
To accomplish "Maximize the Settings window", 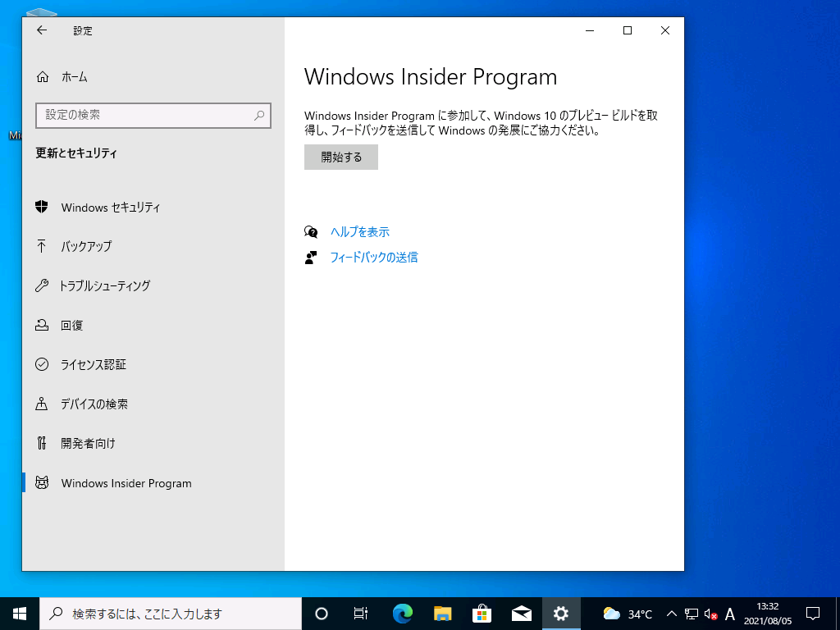I will (x=628, y=30).
